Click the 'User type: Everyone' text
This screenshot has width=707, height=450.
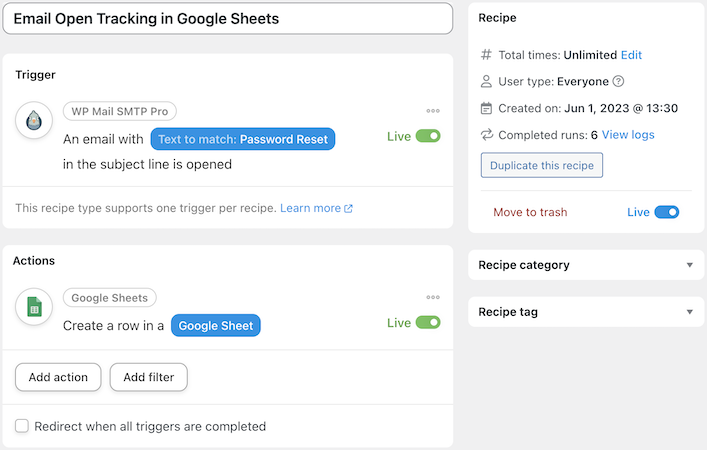pyautogui.click(x=553, y=82)
